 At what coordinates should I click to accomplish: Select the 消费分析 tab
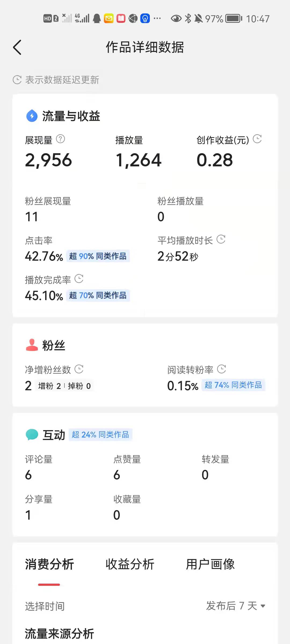click(x=49, y=564)
